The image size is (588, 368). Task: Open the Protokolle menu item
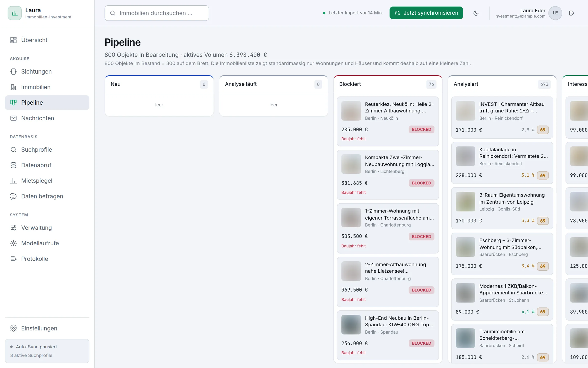47,259
